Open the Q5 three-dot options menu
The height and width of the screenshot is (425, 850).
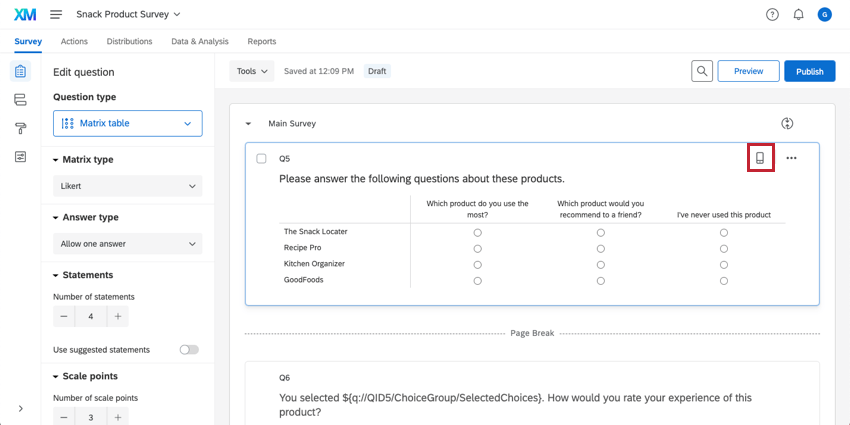tap(791, 158)
